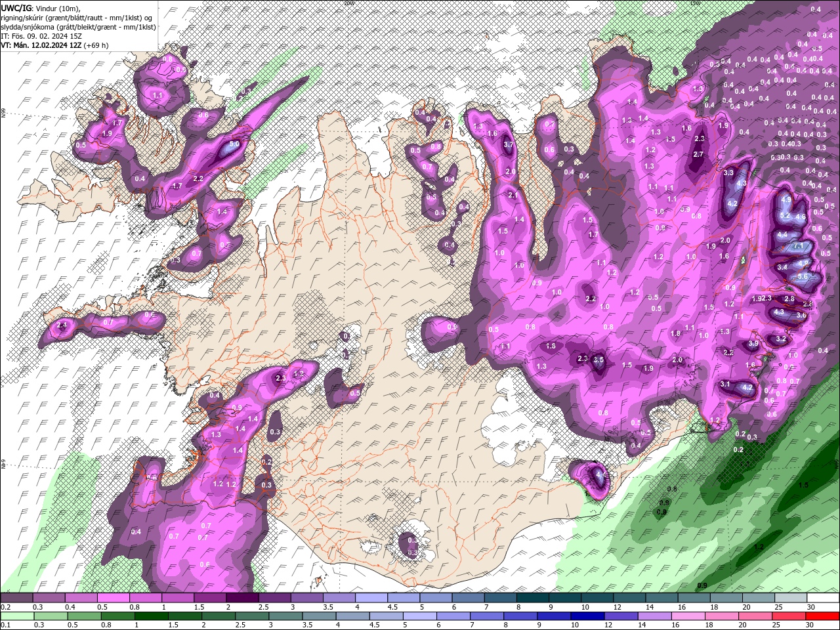
Task: Click the 'VT: Mán. 12.02.2024 12Z (+69 h)' line
Action: click(x=55, y=45)
